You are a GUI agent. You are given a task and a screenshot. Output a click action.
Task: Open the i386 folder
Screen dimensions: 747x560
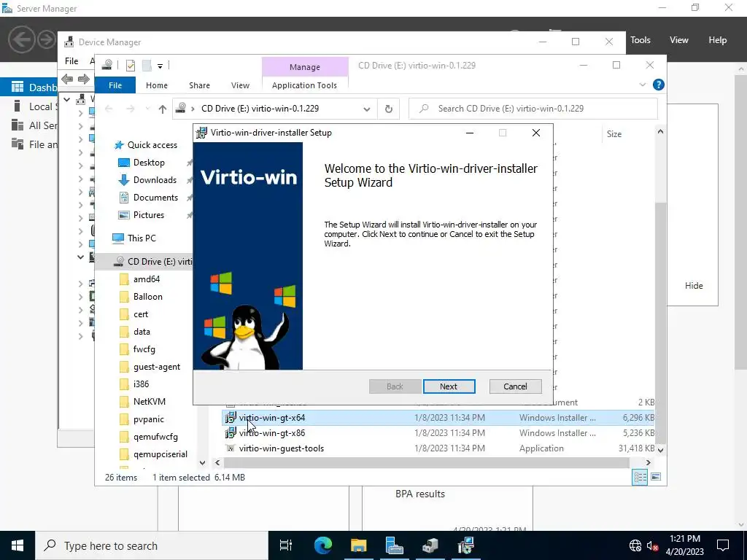(141, 384)
